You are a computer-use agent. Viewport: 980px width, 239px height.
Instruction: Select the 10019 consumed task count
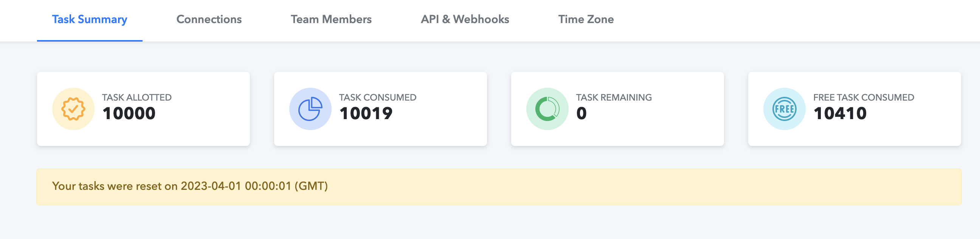point(366,113)
